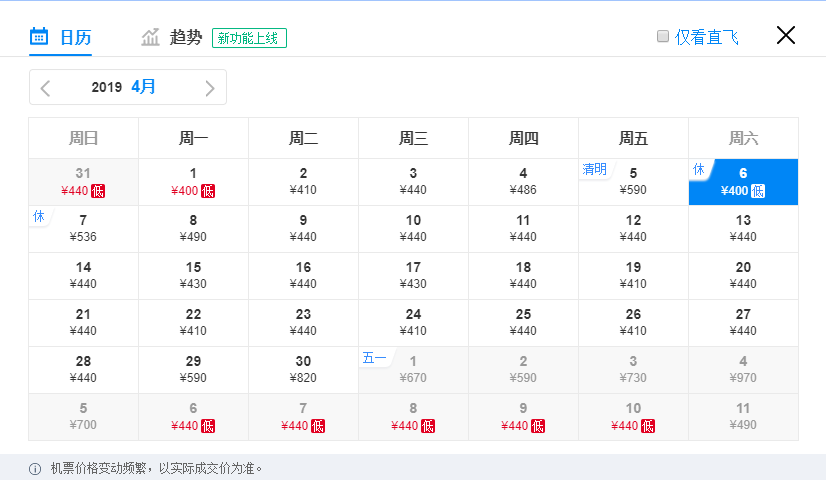Click the 新功能上线 green badge

249,38
